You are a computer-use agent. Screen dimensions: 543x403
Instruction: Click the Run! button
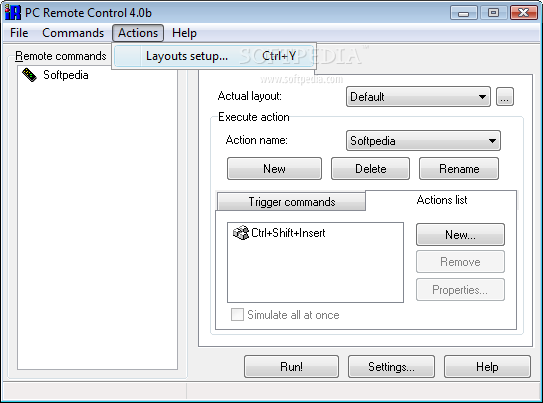click(291, 366)
